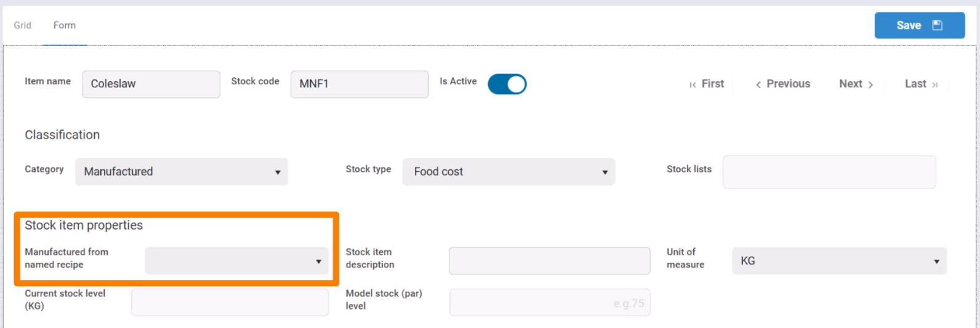The width and height of the screenshot is (980, 328).
Task: Click the last-record arrow icon
Action: (x=934, y=85)
